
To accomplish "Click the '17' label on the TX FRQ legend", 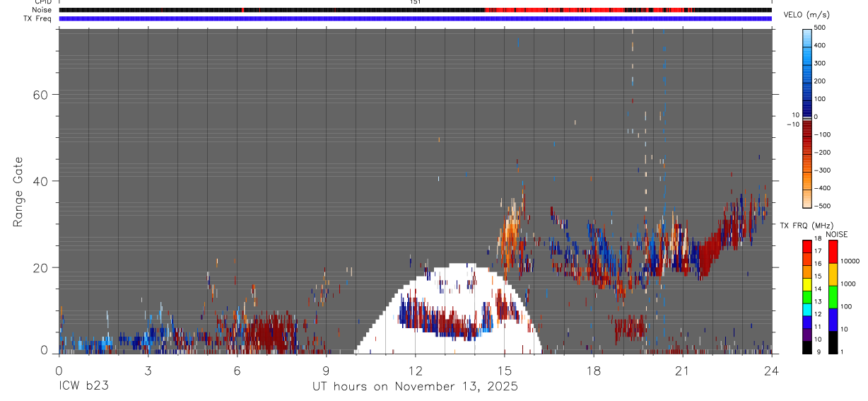I will 817,251.
